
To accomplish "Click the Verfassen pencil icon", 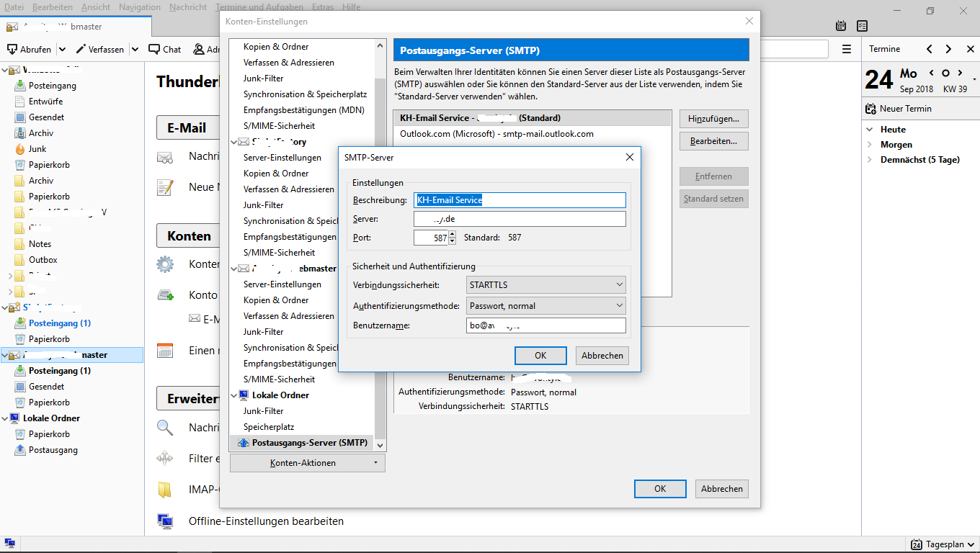I will (x=81, y=50).
